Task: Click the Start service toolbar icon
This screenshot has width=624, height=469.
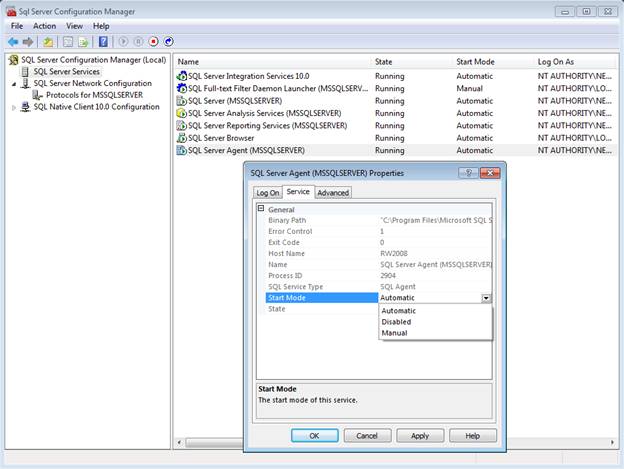Action: [123, 41]
